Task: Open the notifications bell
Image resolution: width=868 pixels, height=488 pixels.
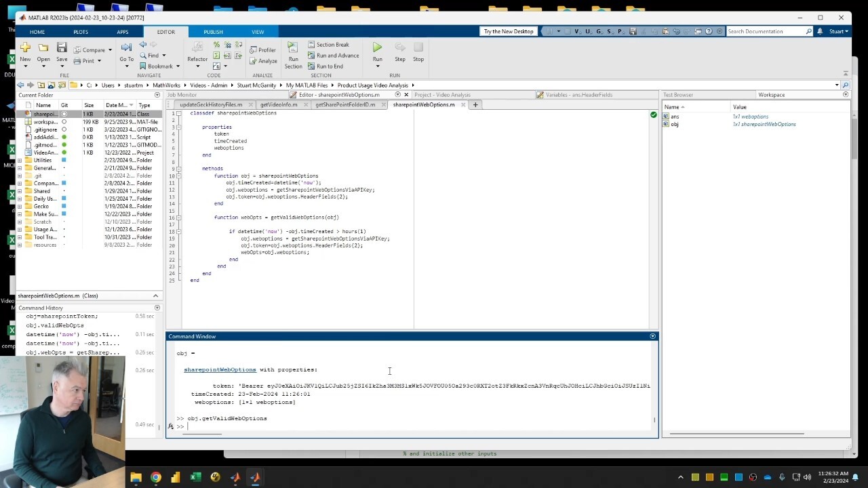Action: tap(820, 31)
